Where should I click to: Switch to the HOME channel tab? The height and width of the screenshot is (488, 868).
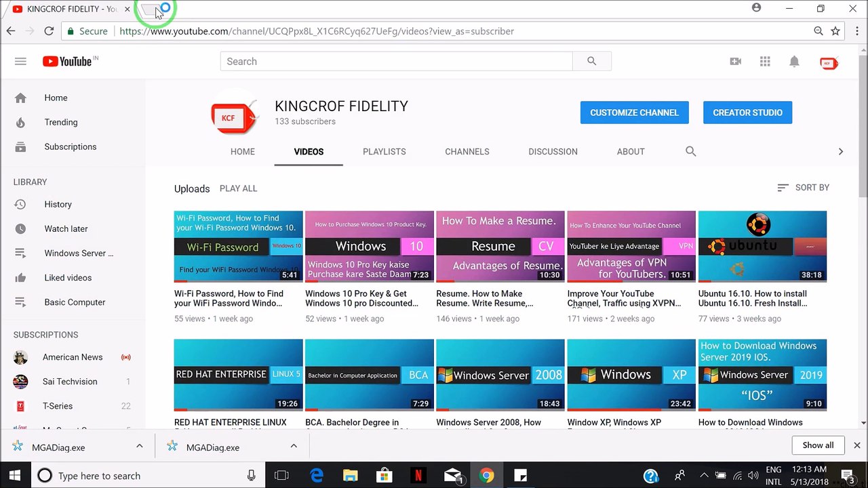pyautogui.click(x=243, y=152)
